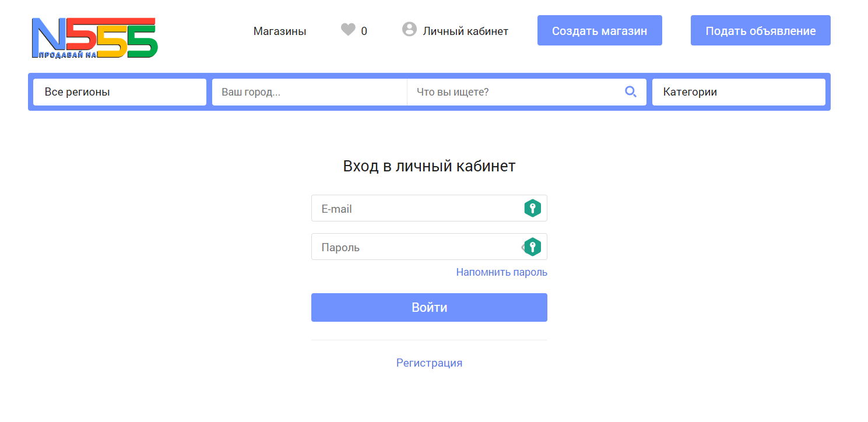Image resolution: width=868 pixels, height=422 pixels.
Task: Click the search magnifier icon
Action: pos(631,92)
